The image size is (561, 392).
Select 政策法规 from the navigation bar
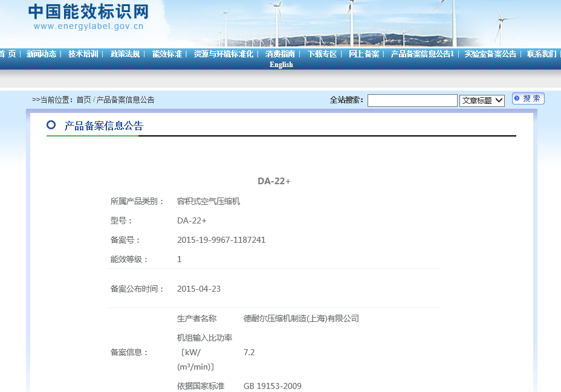[125, 54]
